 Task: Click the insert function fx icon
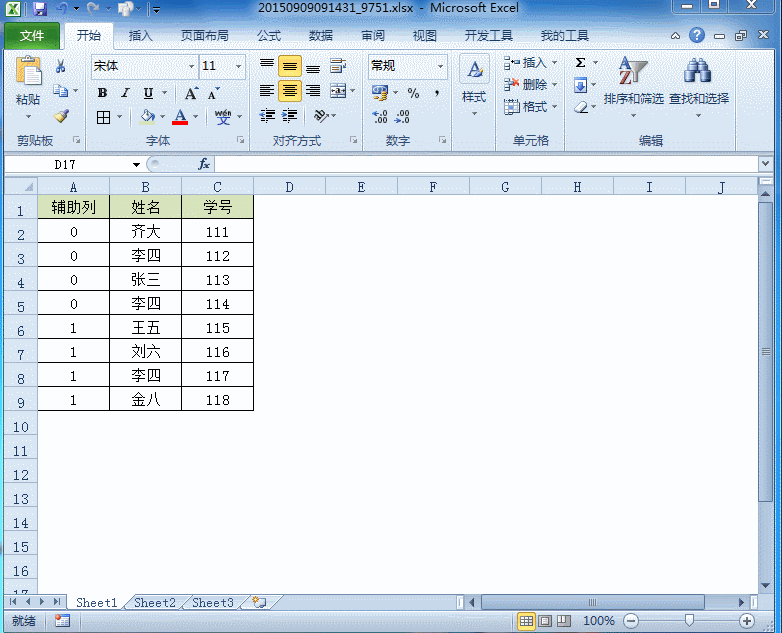(204, 164)
